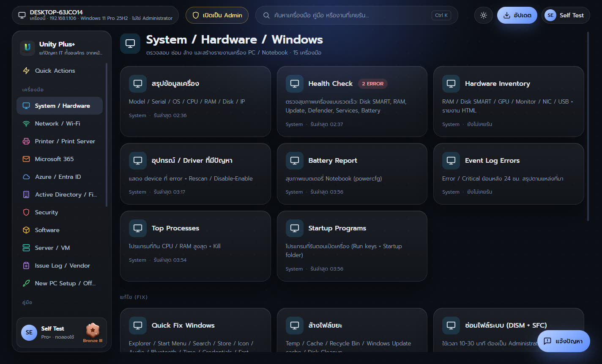Click the Unity Plus+ logo icon
Screen dimensions: 602x364
click(x=27, y=48)
